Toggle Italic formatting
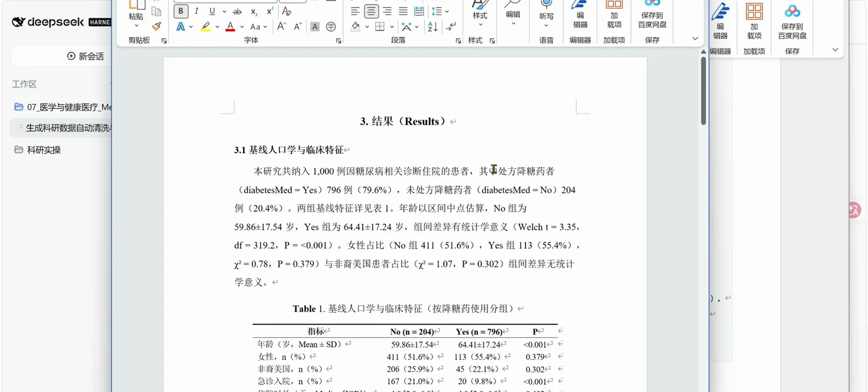 196,11
